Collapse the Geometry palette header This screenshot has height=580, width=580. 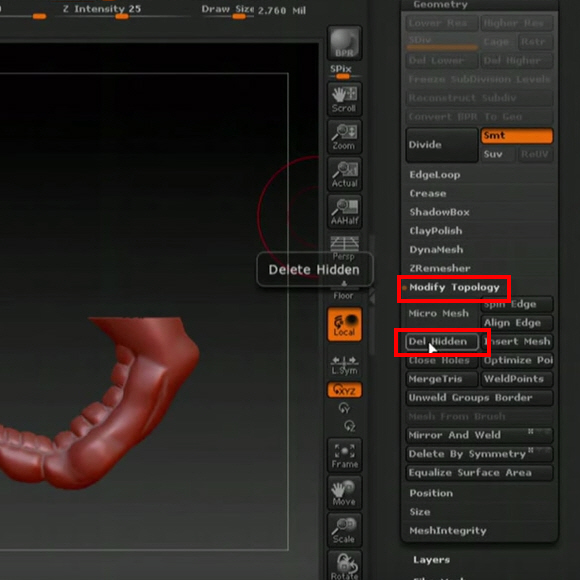click(x=479, y=5)
